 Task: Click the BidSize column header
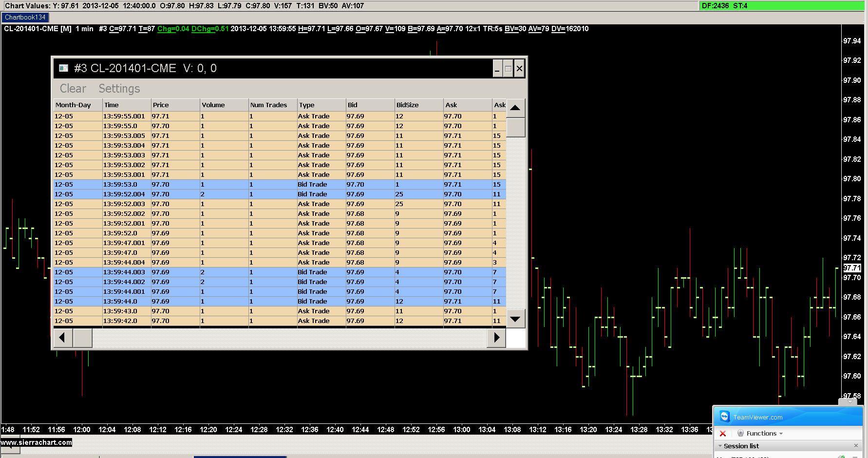(419, 105)
